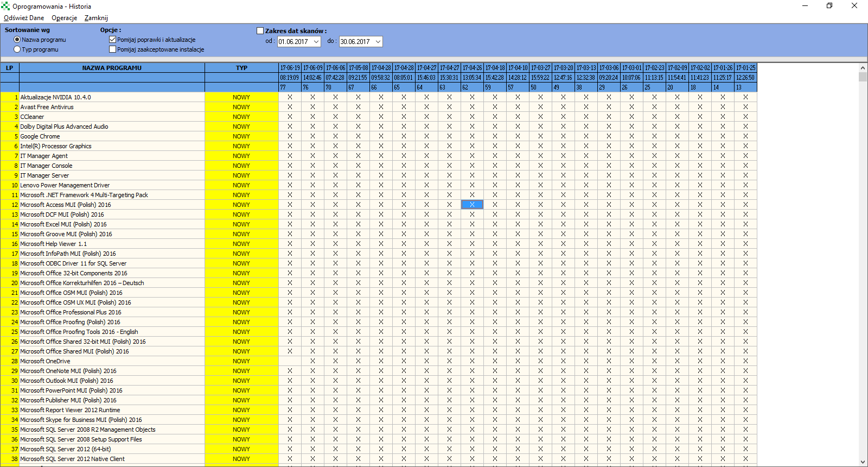The height and width of the screenshot is (467, 868).
Task: Tick the "Zakres dat skanów" checkbox
Action: [x=260, y=31]
